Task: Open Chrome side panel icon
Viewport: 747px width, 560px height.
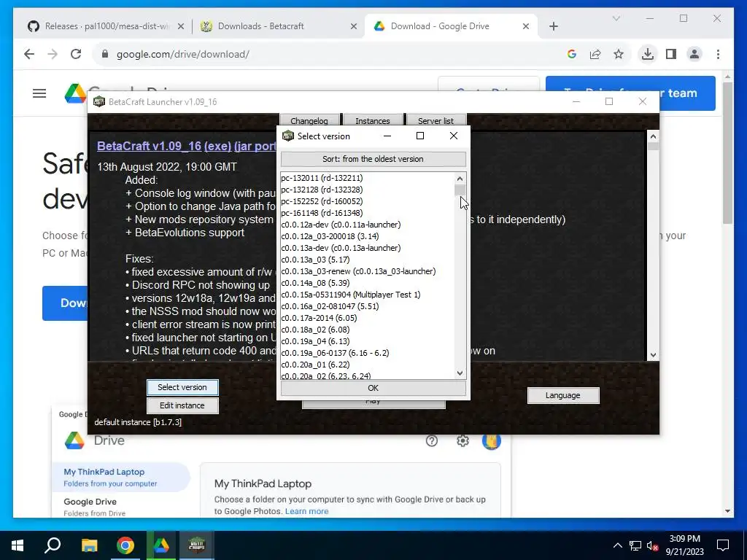Action: (x=671, y=54)
